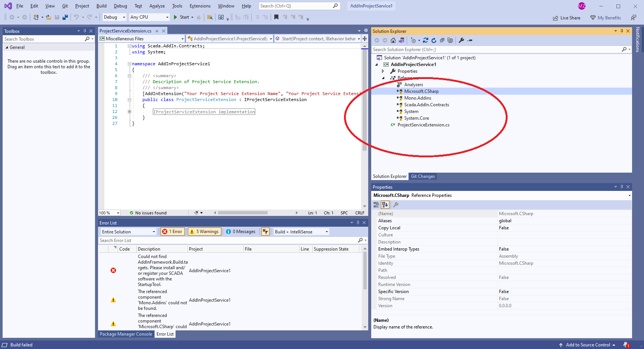Select Mono.Addins reference in Solution Explorer

pyautogui.click(x=417, y=98)
